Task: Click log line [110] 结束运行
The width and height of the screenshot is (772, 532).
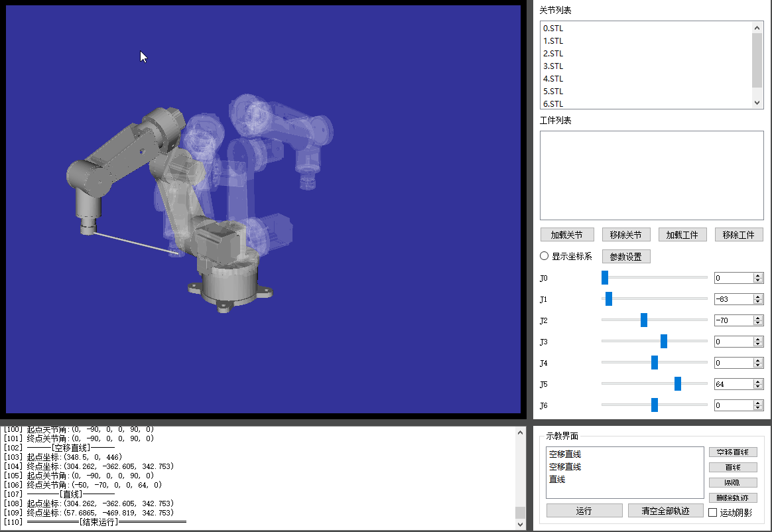Action: 95,521
